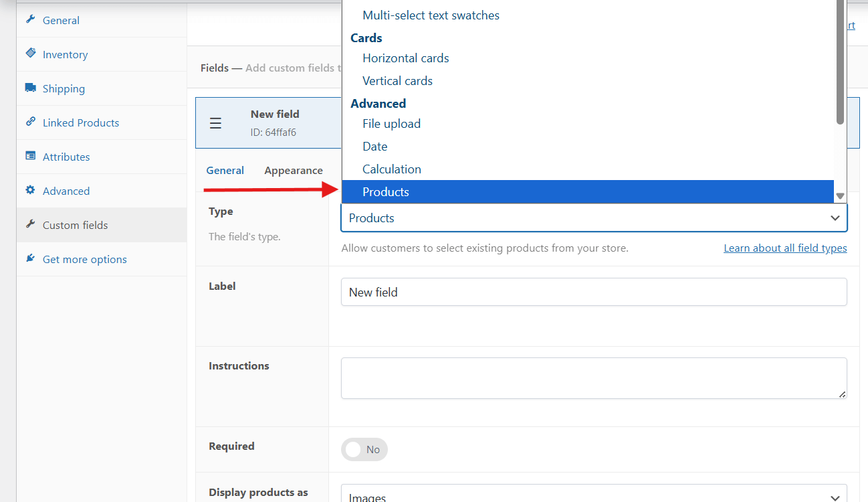Click into the Instructions text area
Image resolution: width=868 pixels, height=502 pixels.
point(593,378)
